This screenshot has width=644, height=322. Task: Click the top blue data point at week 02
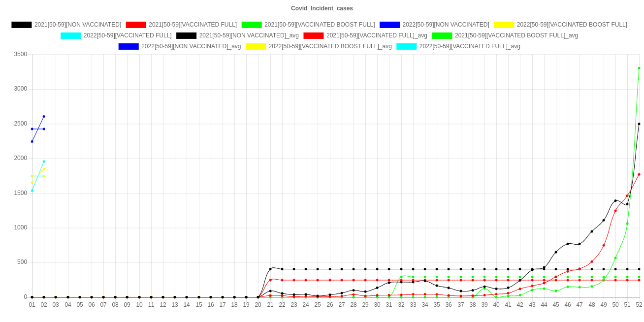tap(44, 117)
